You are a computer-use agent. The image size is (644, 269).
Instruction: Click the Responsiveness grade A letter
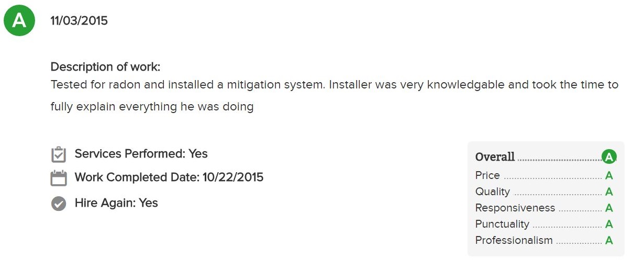click(609, 208)
